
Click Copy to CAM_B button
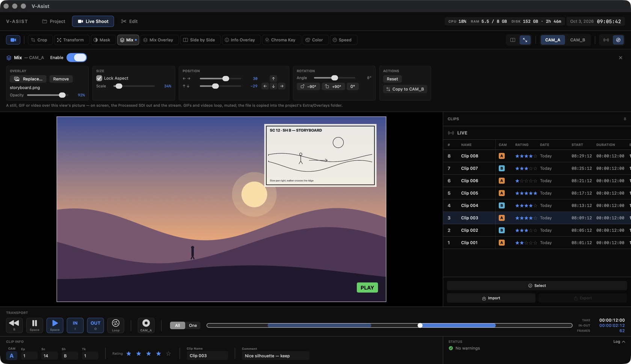tap(405, 89)
